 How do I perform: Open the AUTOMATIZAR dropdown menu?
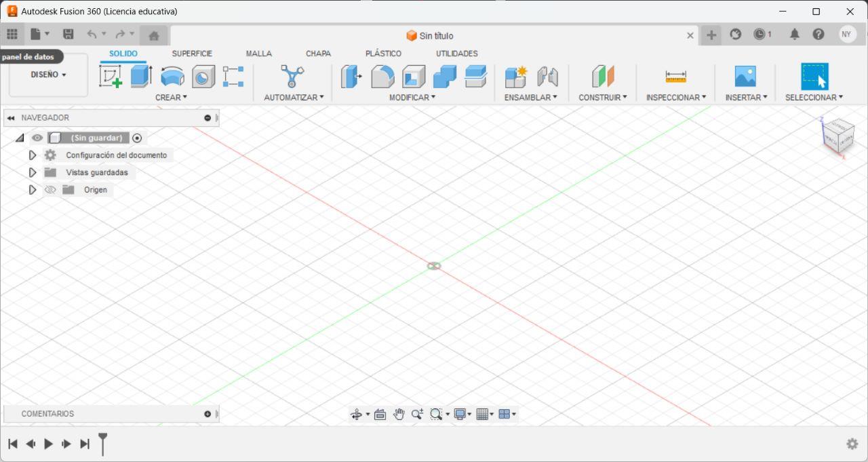294,98
